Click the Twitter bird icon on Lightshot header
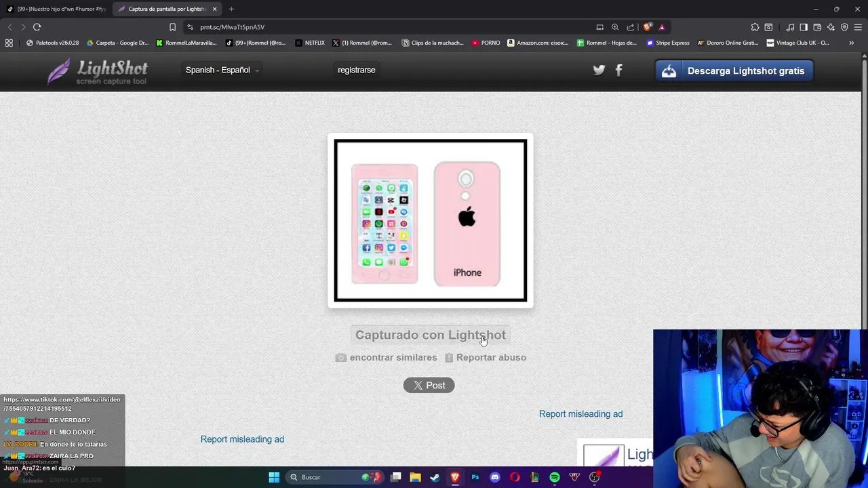Screen dimensions: 868x488 [x=599, y=70]
